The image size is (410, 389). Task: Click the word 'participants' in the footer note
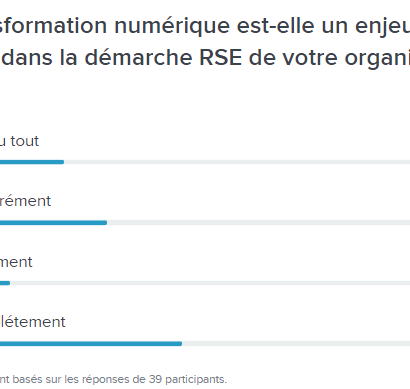(x=196, y=380)
